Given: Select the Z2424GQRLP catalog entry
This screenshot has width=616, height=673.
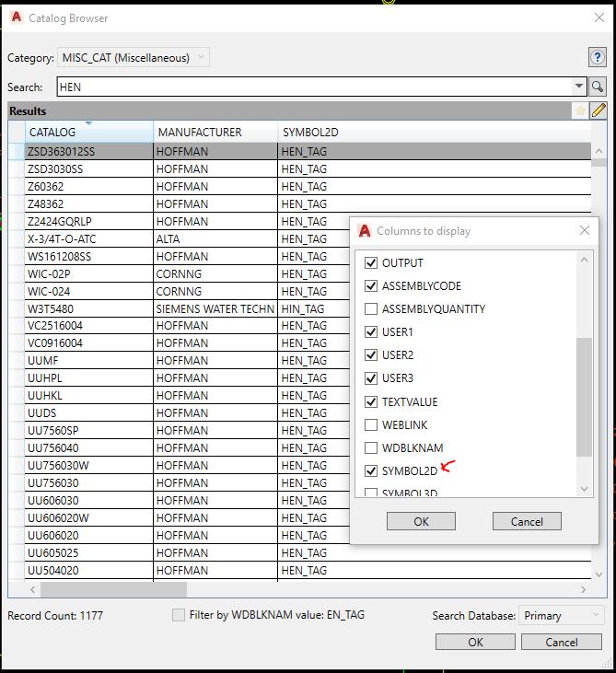Looking at the screenshot, I should click(89, 222).
